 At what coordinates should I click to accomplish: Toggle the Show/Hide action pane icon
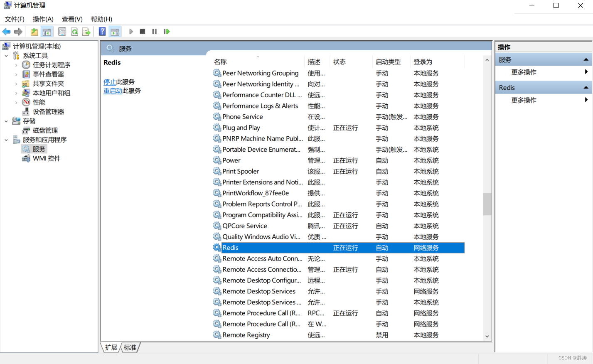click(x=115, y=32)
